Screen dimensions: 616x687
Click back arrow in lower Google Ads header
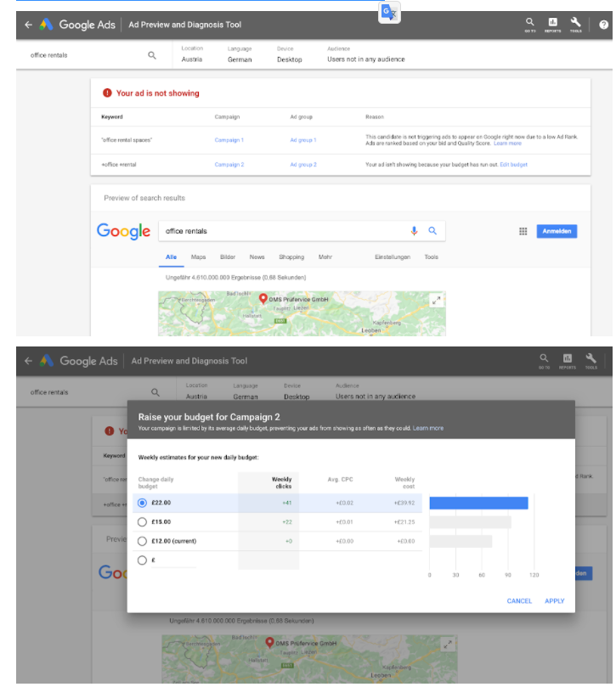click(29, 361)
